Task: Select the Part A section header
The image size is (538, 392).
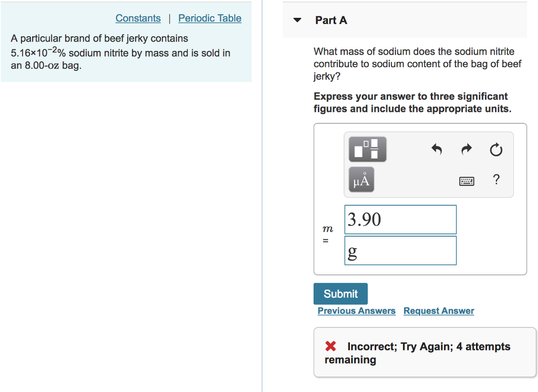Action: [x=331, y=20]
